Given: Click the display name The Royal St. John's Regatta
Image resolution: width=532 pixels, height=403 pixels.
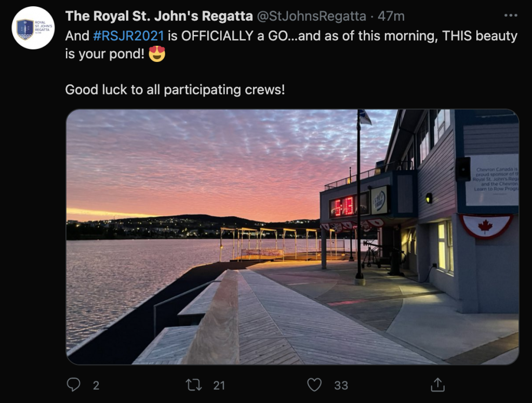Looking at the screenshot, I should coord(159,16).
